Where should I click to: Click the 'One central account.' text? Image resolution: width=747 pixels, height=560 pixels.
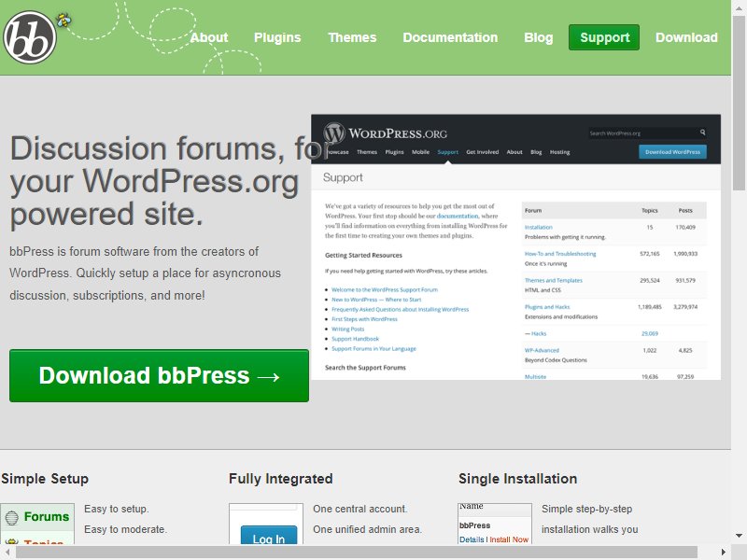pos(360,509)
